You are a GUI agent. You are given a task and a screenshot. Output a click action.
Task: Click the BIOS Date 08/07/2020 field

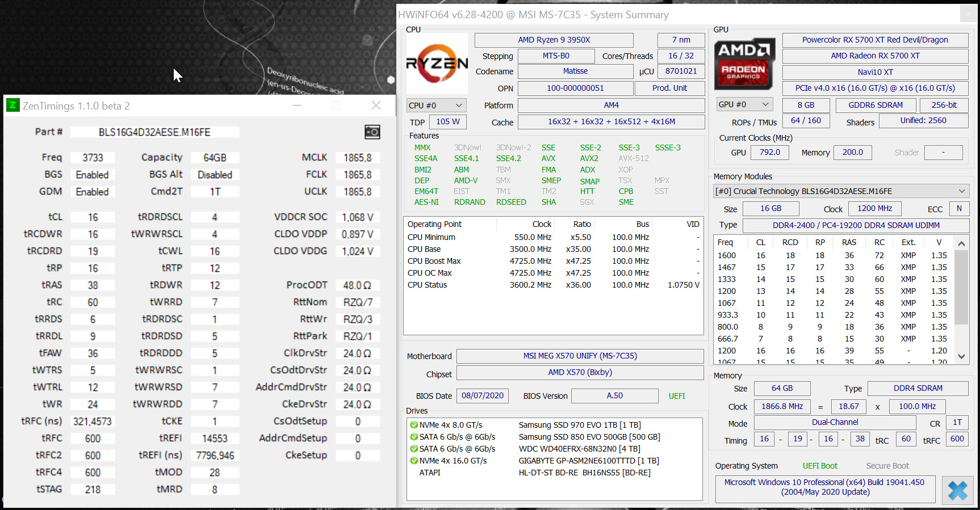pyautogui.click(x=483, y=396)
